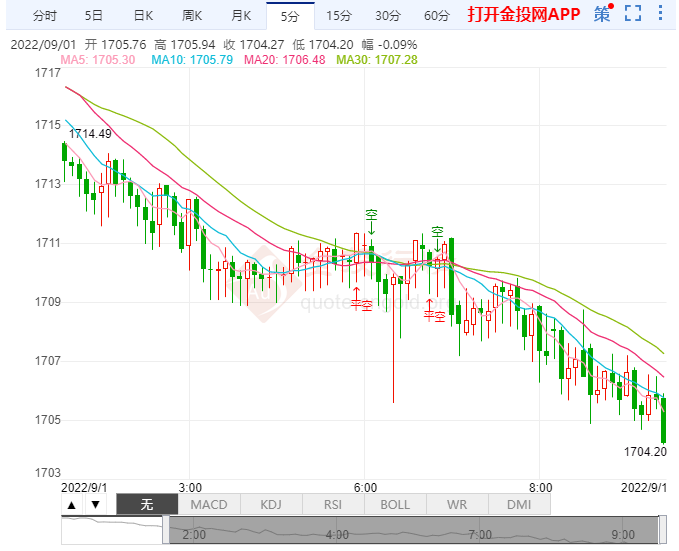Click the 开 1705.76 opening value
This screenshot has height=551, width=679.
click(115, 45)
